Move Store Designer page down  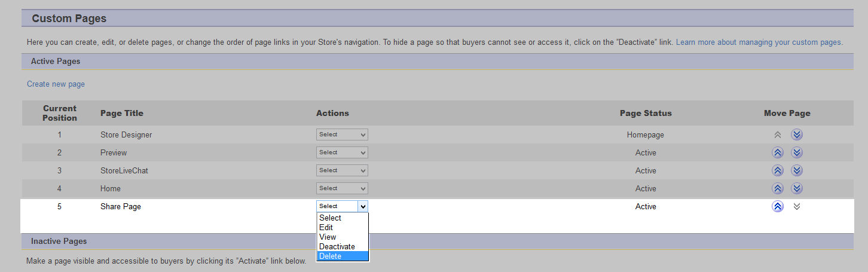click(796, 135)
